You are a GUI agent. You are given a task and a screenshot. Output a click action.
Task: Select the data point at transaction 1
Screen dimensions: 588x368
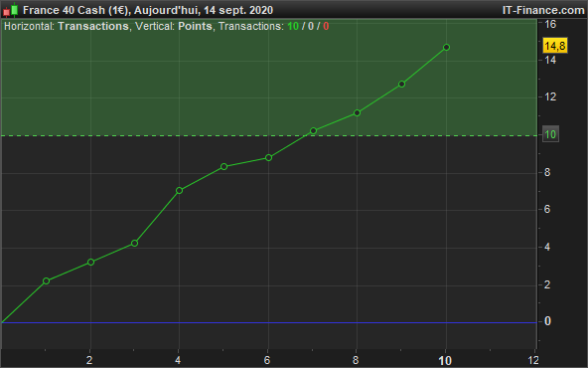[46, 280]
